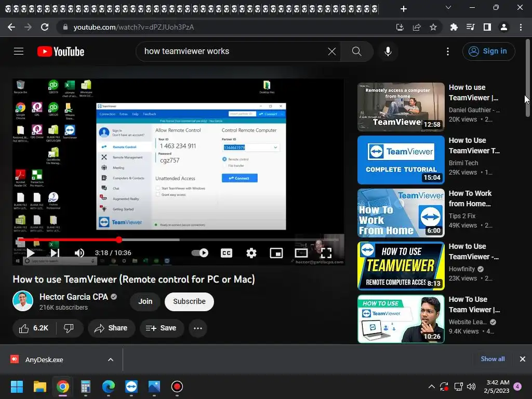The width and height of the screenshot is (532, 399).
Task: Dislike the video
Action: [69, 328]
